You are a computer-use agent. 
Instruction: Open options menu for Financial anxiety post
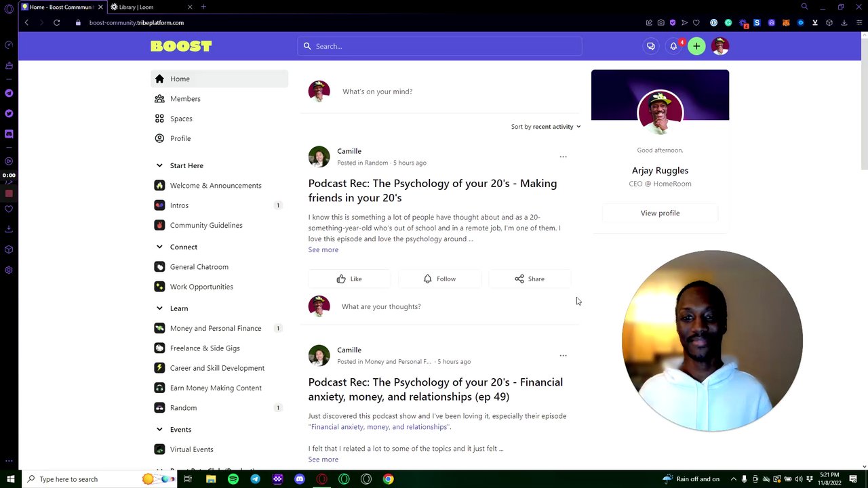[563, 355]
